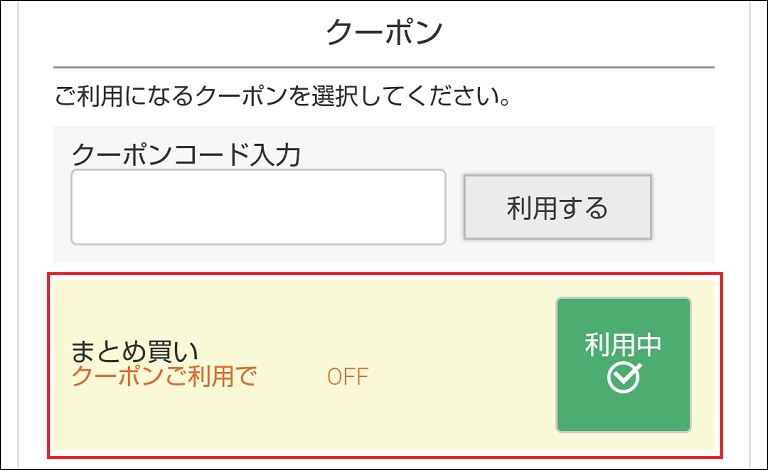
Task: Click the クーポンコード入力 label
Action: point(186,154)
